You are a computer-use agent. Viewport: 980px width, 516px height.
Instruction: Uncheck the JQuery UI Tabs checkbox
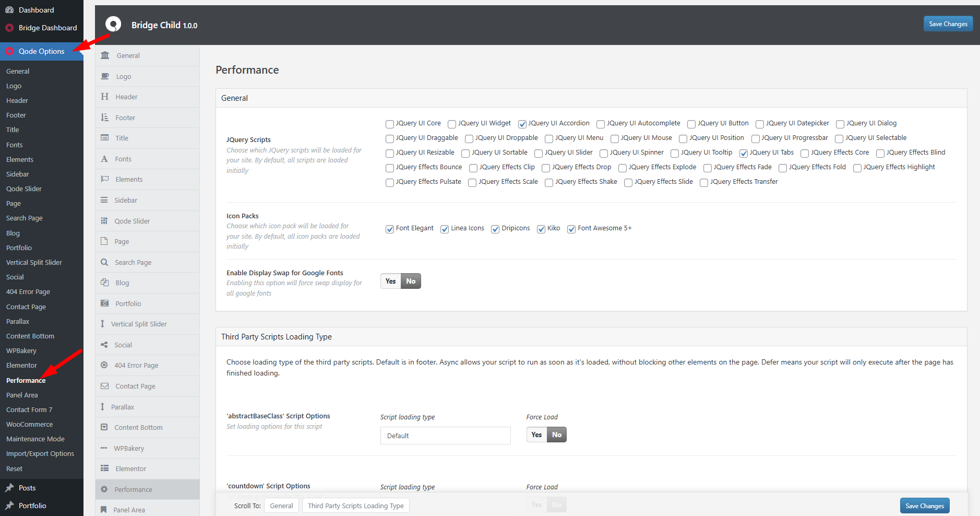744,153
